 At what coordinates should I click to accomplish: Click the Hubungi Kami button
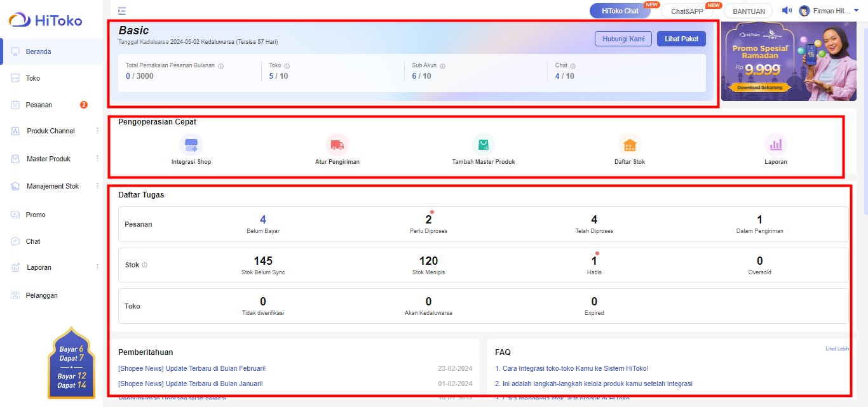(623, 39)
